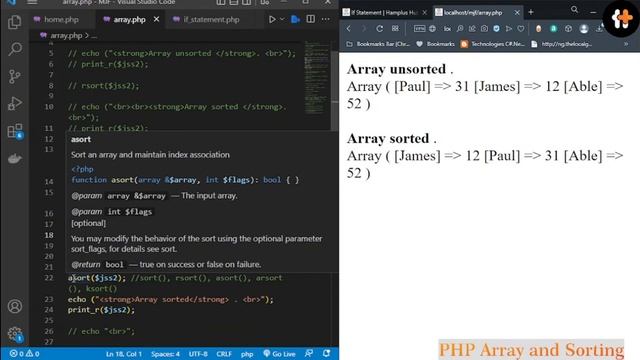Open the Run and Debug view

pos(15,103)
